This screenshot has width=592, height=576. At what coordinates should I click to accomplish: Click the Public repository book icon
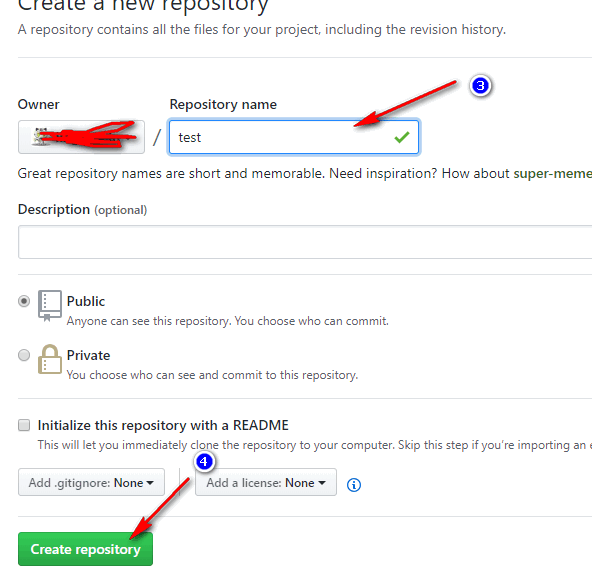pyautogui.click(x=49, y=306)
